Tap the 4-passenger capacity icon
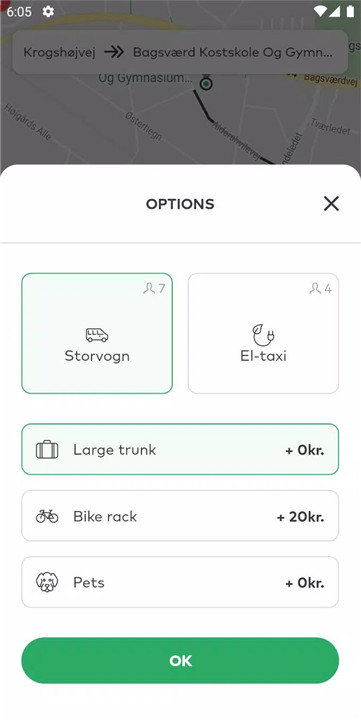This screenshot has width=361, height=720. (x=321, y=288)
